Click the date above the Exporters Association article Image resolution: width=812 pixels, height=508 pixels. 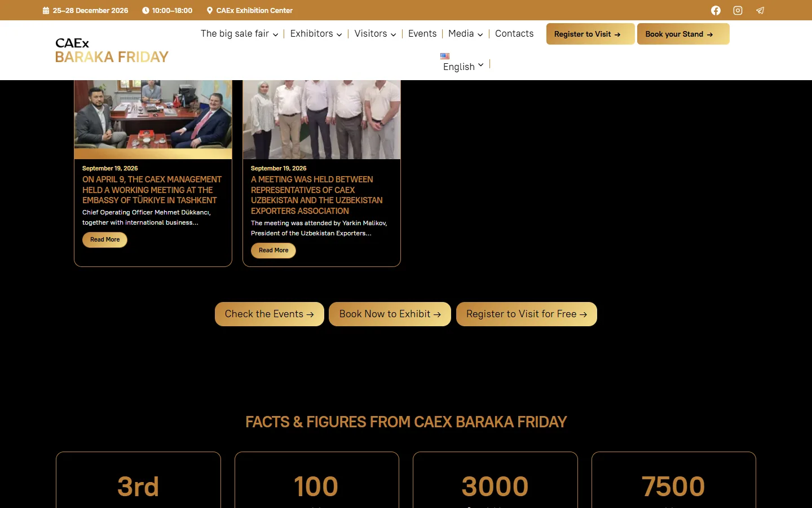coord(279,168)
